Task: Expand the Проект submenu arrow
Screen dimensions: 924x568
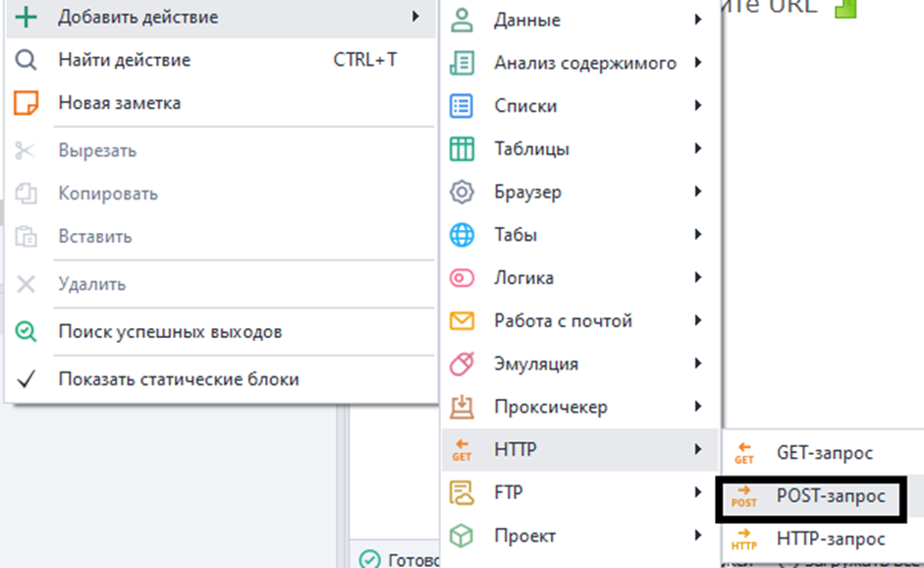Action: click(697, 536)
